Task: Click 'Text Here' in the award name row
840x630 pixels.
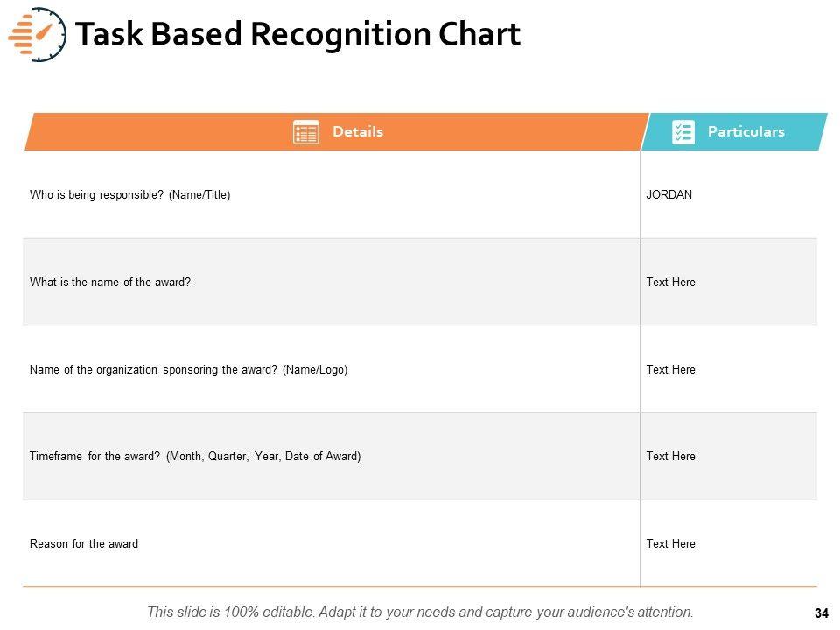Action: [x=671, y=283]
